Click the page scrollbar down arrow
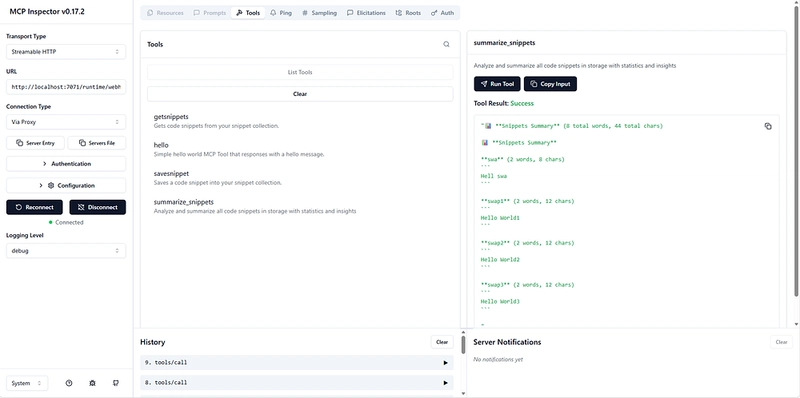The width and height of the screenshot is (800, 398). pos(796,324)
